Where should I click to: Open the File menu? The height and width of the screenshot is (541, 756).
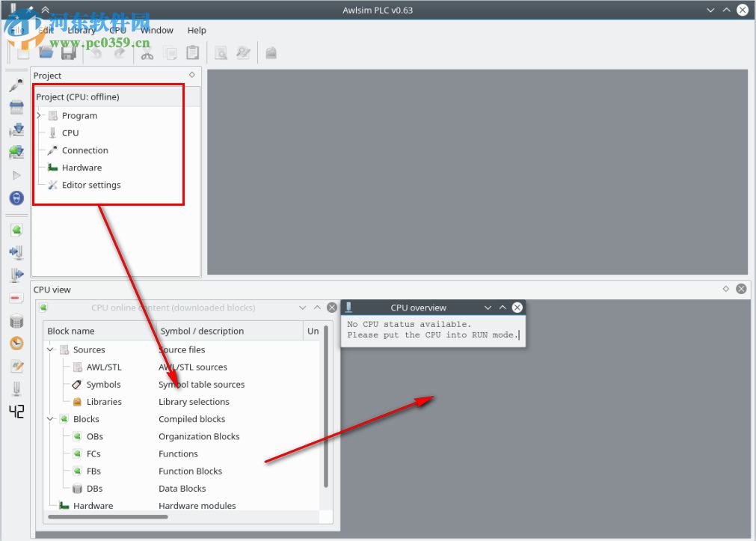(17, 30)
